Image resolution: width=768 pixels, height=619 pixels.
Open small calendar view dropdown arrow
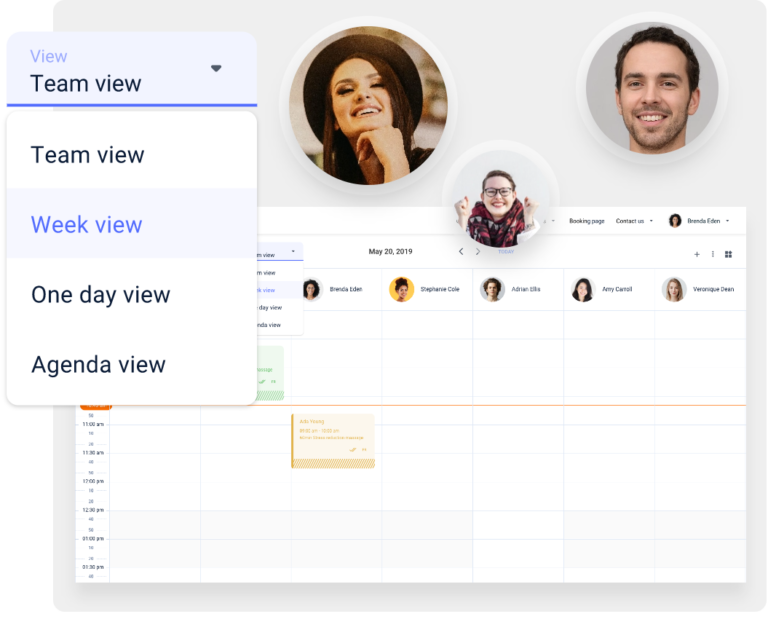click(x=293, y=251)
